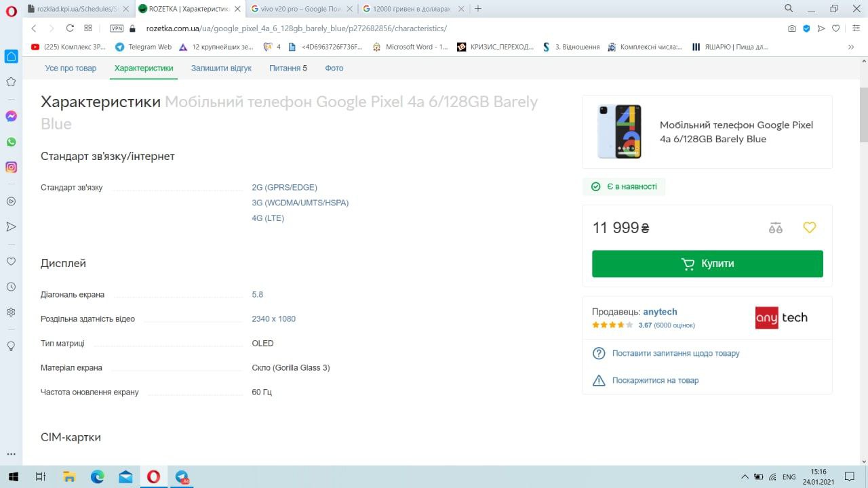Open Messenger in the Opera sidebar

tap(11, 117)
